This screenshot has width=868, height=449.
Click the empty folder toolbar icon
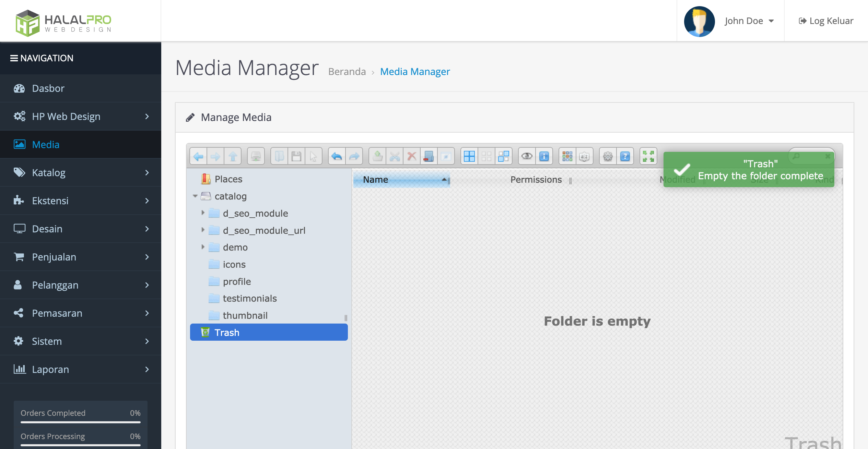pyautogui.click(x=429, y=156)
